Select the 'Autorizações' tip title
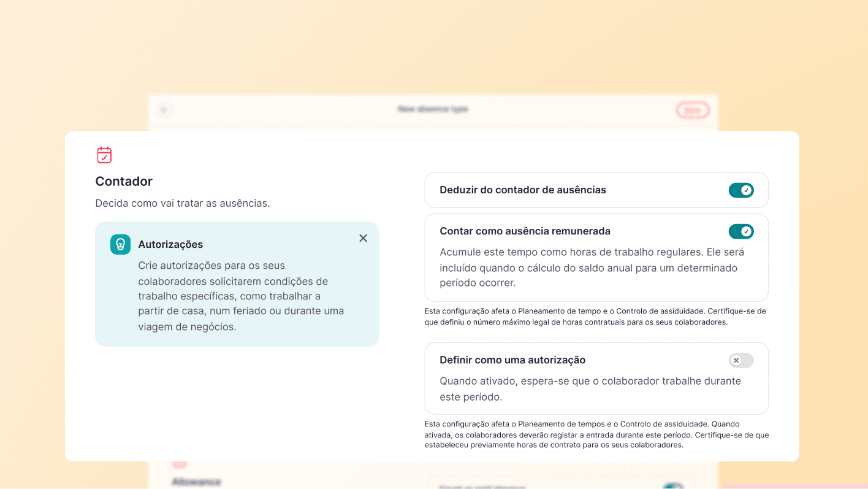The width and height of the screenshot is (868, 489). (x=170, y=244)
